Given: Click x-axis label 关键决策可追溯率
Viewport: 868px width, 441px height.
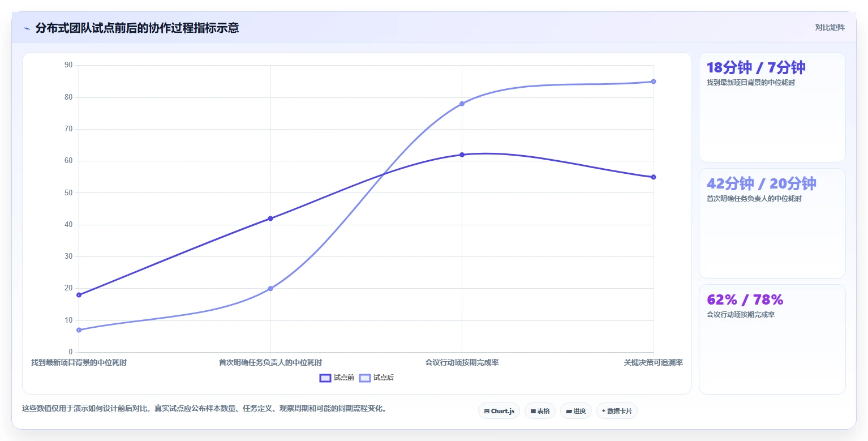Looking at the screenshot, I should (x=654, y=362).
